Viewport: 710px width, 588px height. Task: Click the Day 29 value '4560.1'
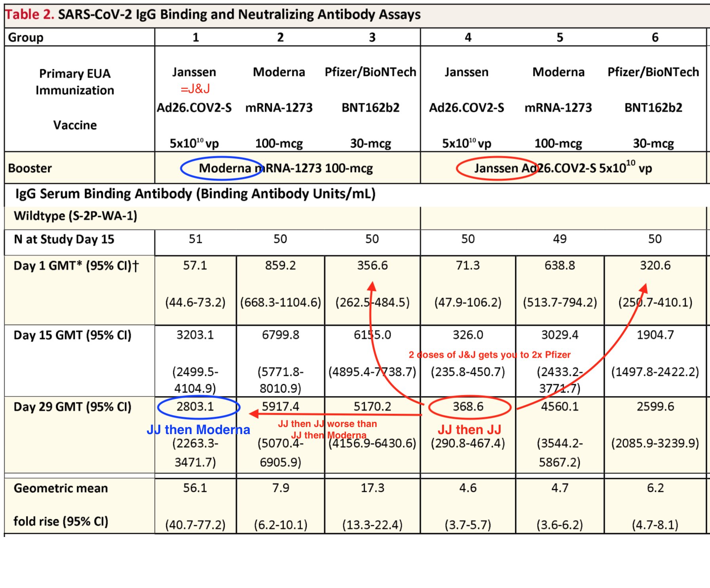coord(560,407)
